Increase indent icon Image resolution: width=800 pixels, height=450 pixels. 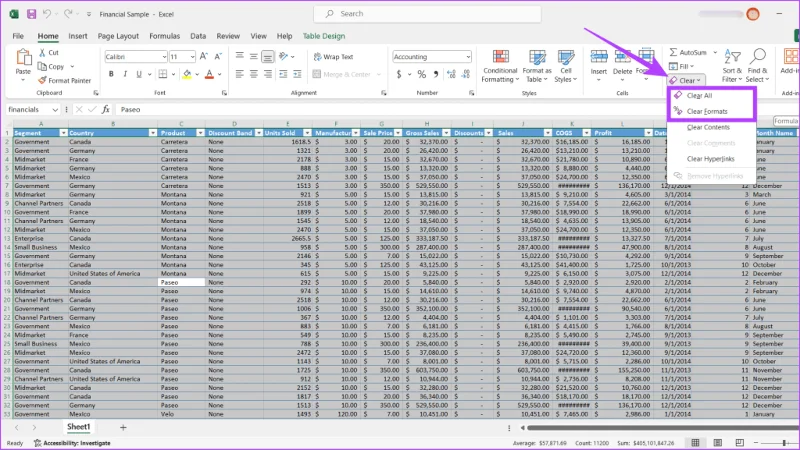[297, 74]
